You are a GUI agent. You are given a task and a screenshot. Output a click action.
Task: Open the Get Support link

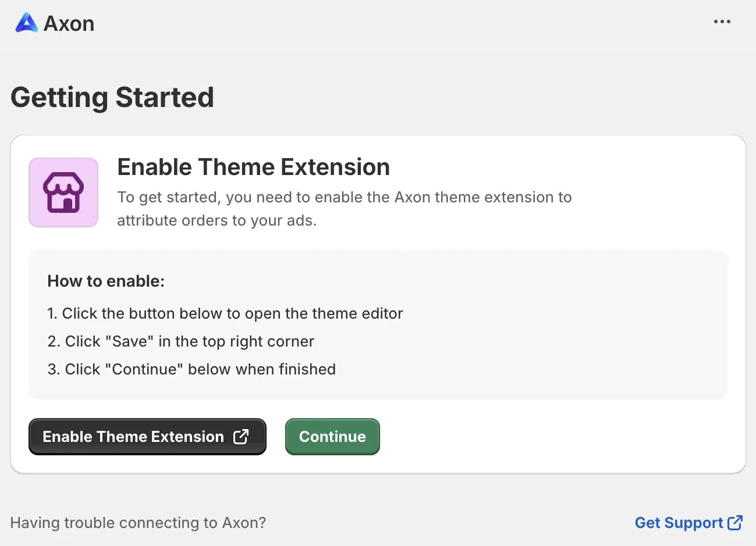[680, 522]
